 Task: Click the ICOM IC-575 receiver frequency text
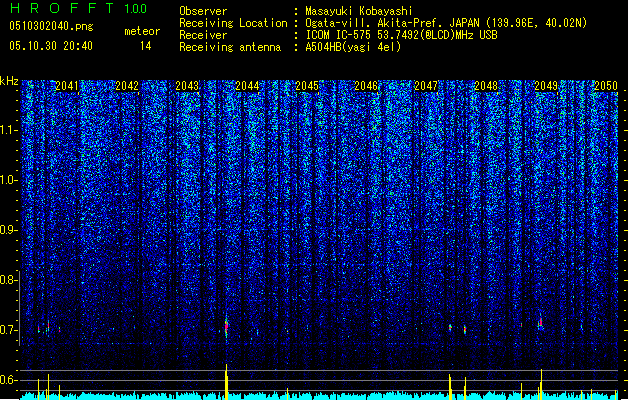(401, 35)
